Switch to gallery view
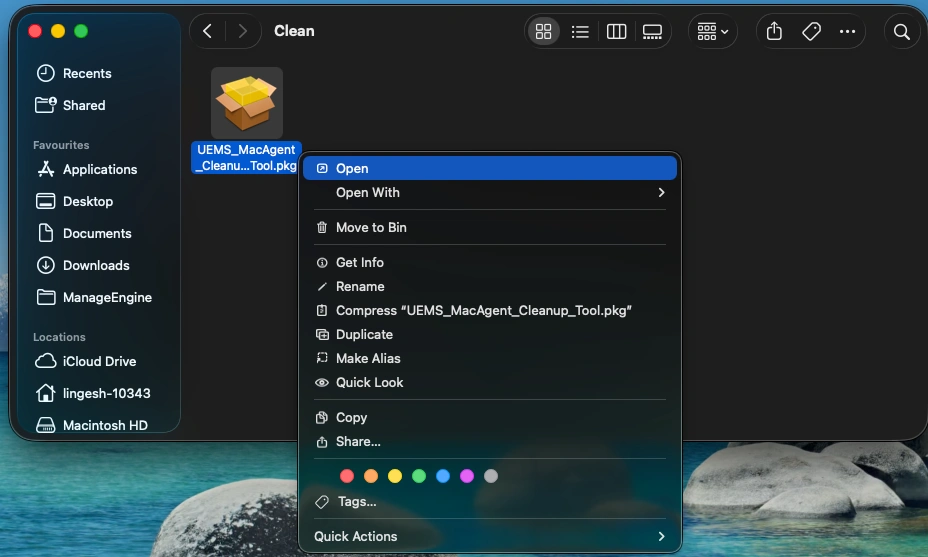928x557 pixels. 652,31
